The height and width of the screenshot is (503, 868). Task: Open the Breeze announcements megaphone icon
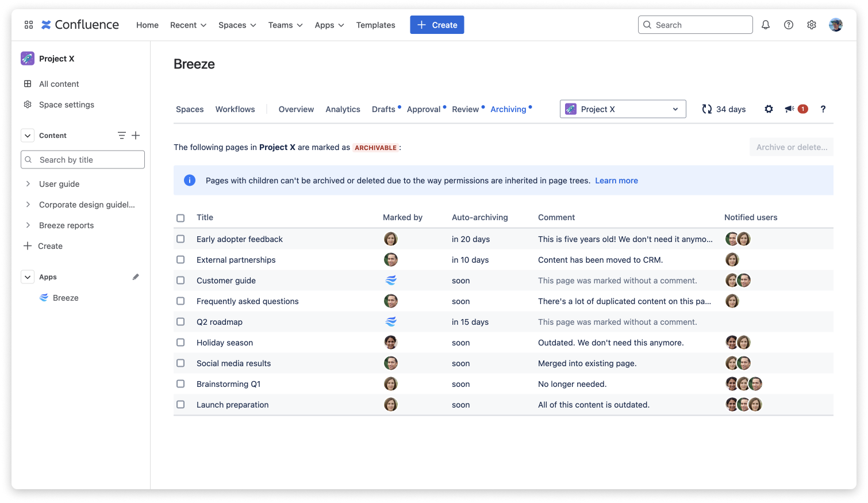[790, 109]
